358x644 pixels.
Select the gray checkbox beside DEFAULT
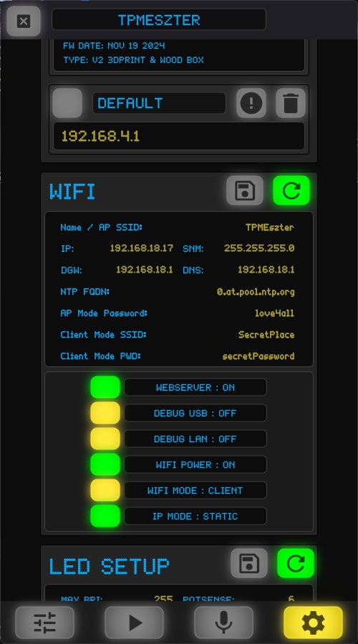[67, 103]
